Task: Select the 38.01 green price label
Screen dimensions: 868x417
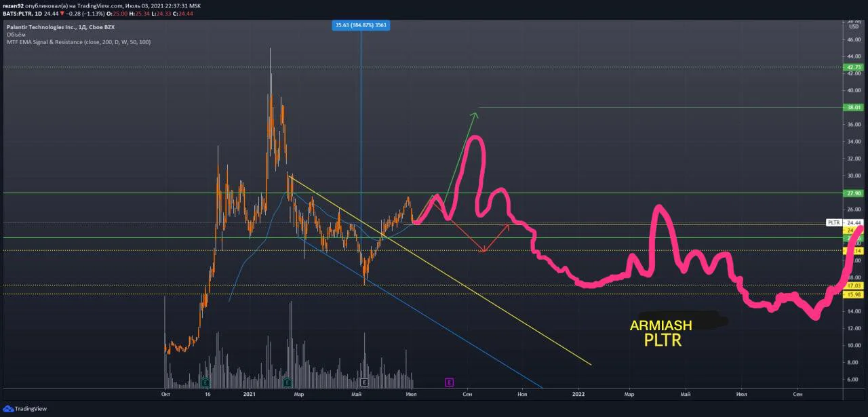Action: click(852, 107)
